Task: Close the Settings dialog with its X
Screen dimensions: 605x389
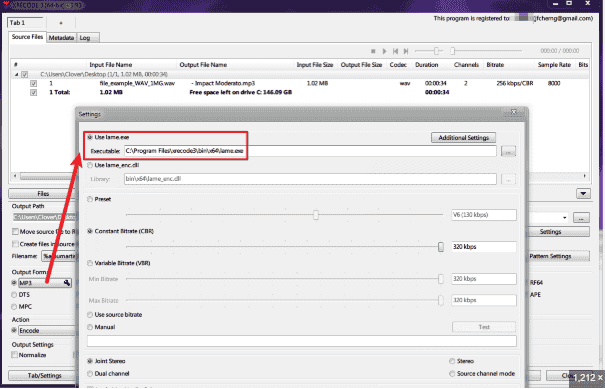Action: (x=514, y=112)
